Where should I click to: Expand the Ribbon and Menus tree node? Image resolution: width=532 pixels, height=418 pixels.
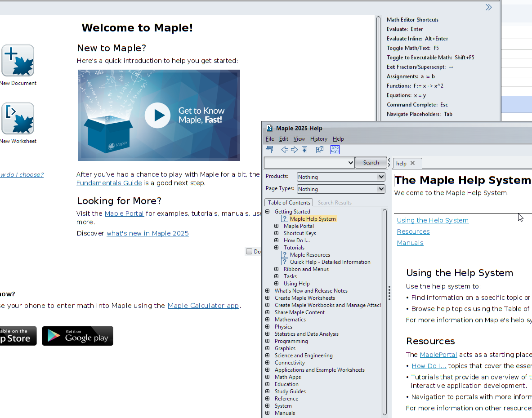click(x=276, y=269)
